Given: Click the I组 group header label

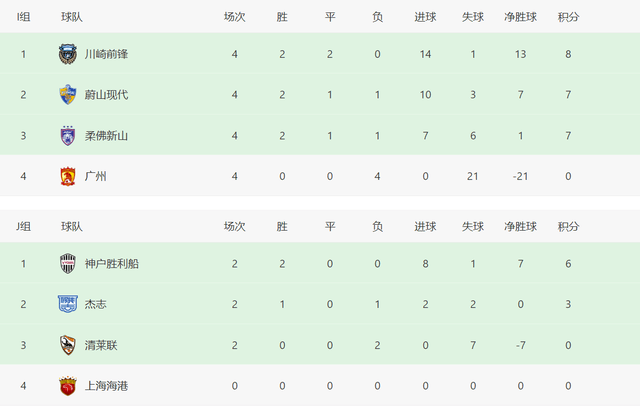Looking at the screenshot, I should pyautogui.click(x=23, y=17).
